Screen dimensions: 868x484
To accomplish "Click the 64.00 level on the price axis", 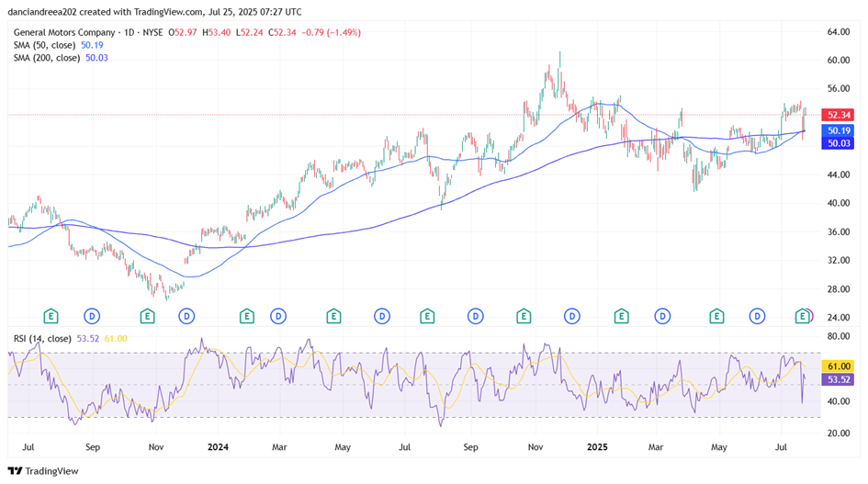I will pyautogui.click(x=838, y=31).
